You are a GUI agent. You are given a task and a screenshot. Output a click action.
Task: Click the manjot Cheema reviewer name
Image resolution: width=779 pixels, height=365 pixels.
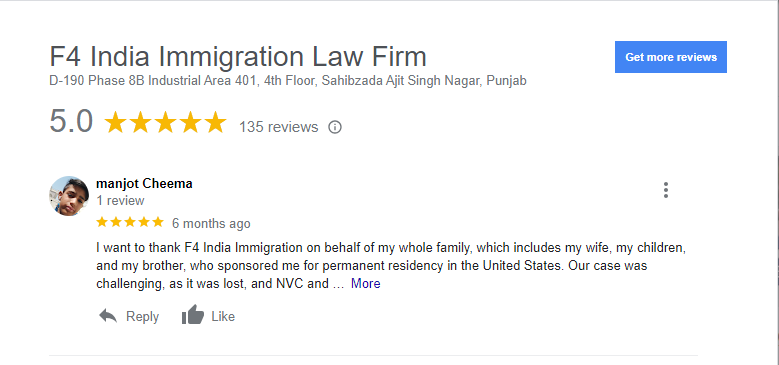tap(144, 184)
